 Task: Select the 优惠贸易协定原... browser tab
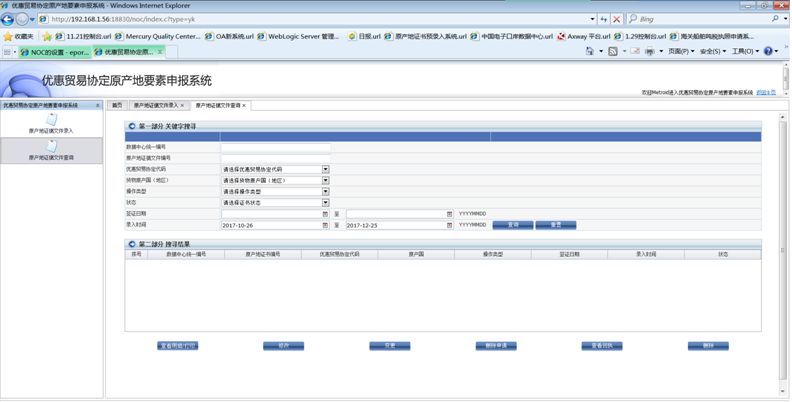point(129,52)
